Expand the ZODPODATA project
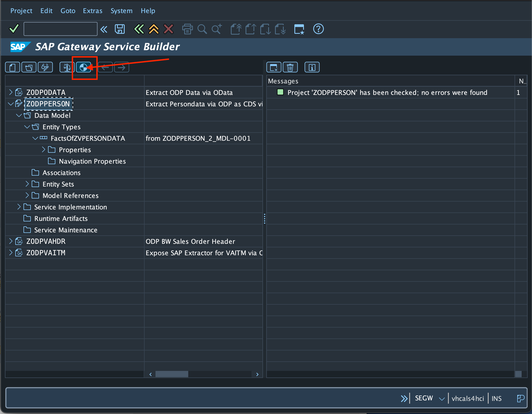The width and height of the screenshot is (532, 414). click(x=11, y=92)
